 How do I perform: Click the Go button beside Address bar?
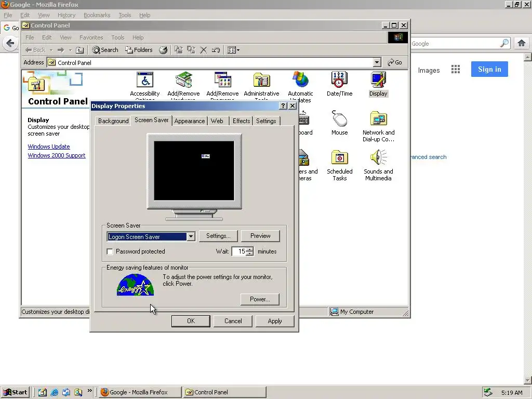[395, 62]
